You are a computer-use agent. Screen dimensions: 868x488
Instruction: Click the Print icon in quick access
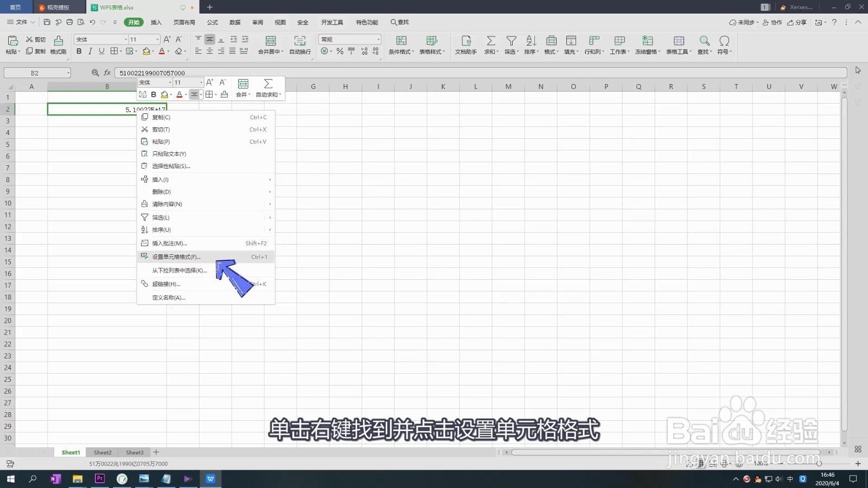tap(69, 22)
